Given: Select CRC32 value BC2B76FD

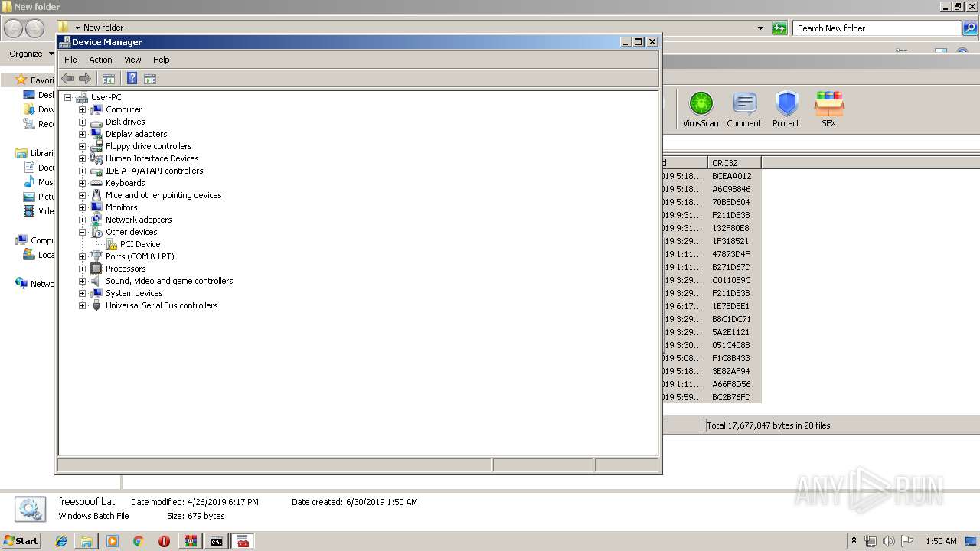Looking at the screenshot, I should 731,397.
